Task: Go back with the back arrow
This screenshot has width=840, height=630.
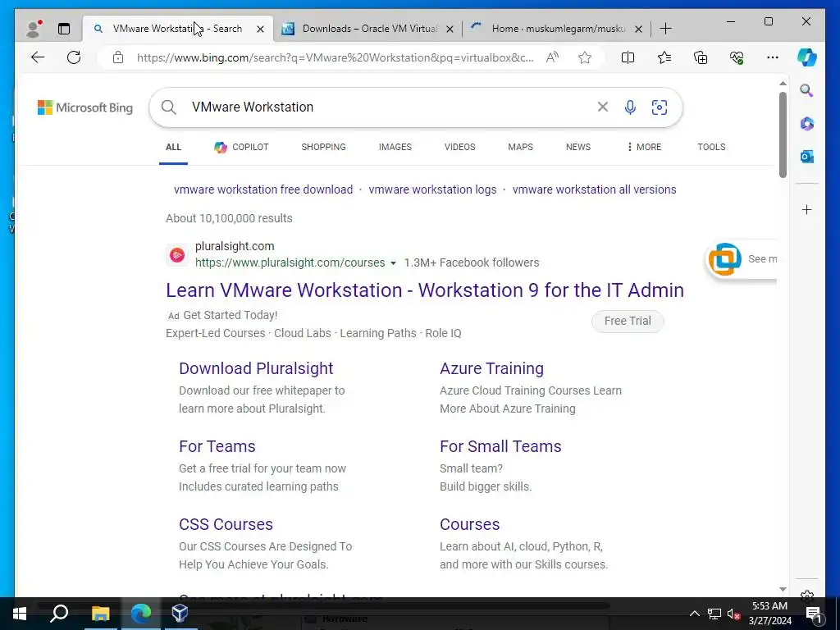Action: click(x=38, y=57)
